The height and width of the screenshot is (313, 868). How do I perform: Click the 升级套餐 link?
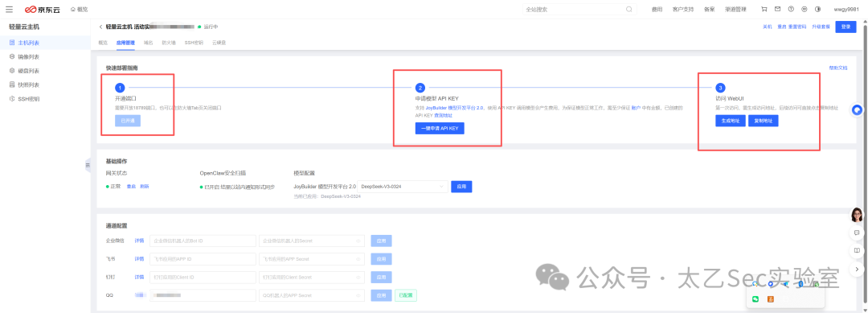pos(821,27)
